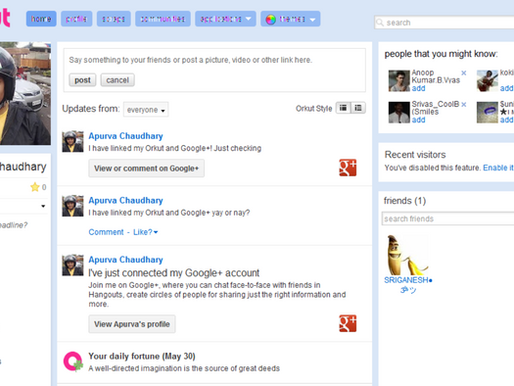Click View or comment on Google+ button

146,168
